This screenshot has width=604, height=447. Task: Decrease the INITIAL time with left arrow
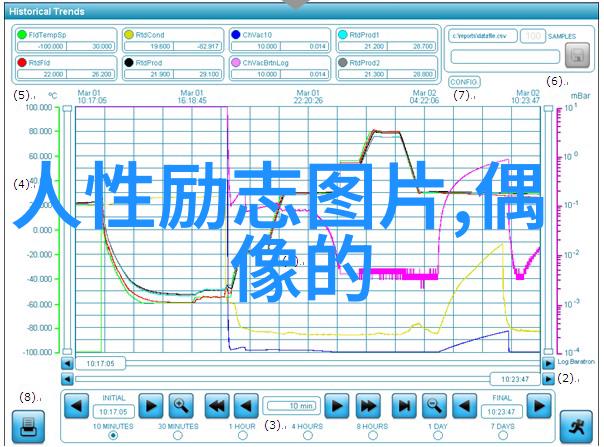point(76,406)
